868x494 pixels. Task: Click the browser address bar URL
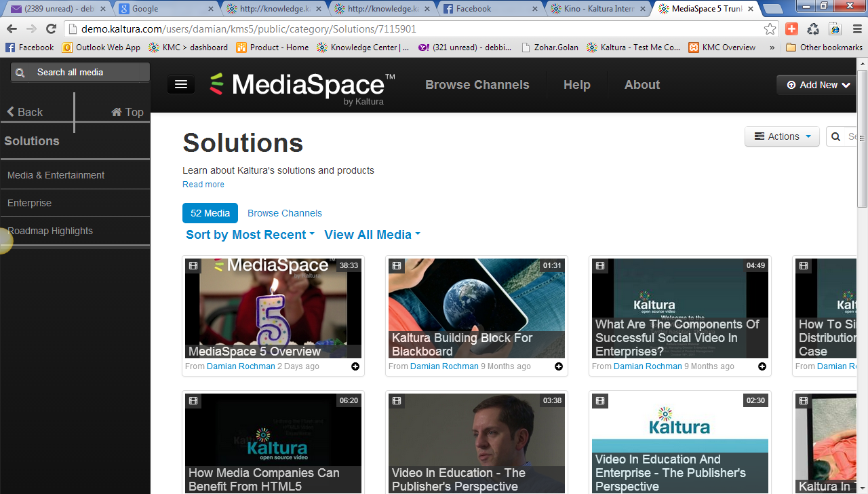249,29
